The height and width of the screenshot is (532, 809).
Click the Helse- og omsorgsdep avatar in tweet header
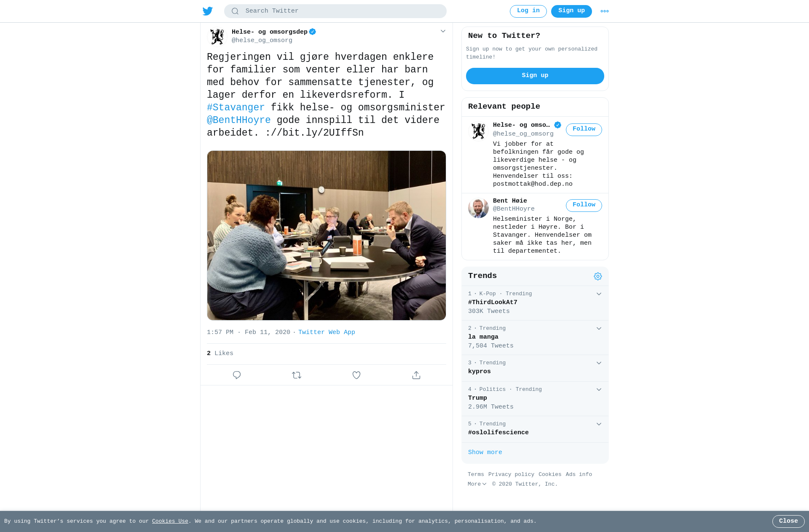pyautogui.click(x=217, y=37)
